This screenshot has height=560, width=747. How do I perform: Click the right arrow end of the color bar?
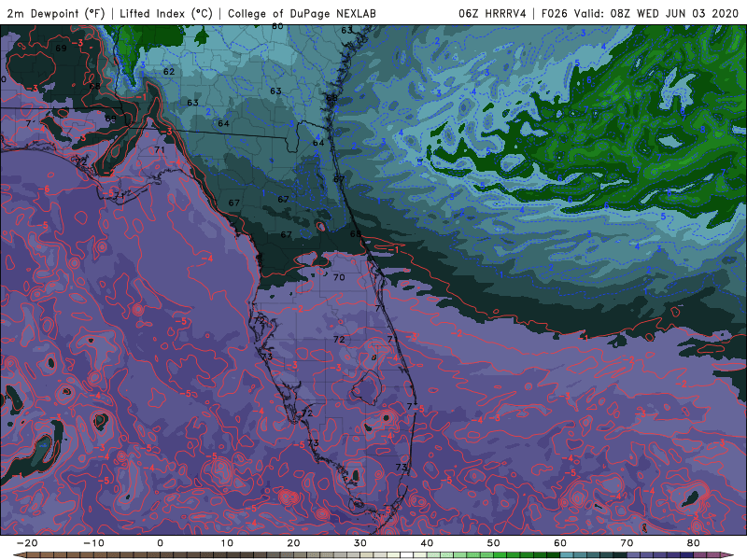pyautogui.click(x=728, y=555)
